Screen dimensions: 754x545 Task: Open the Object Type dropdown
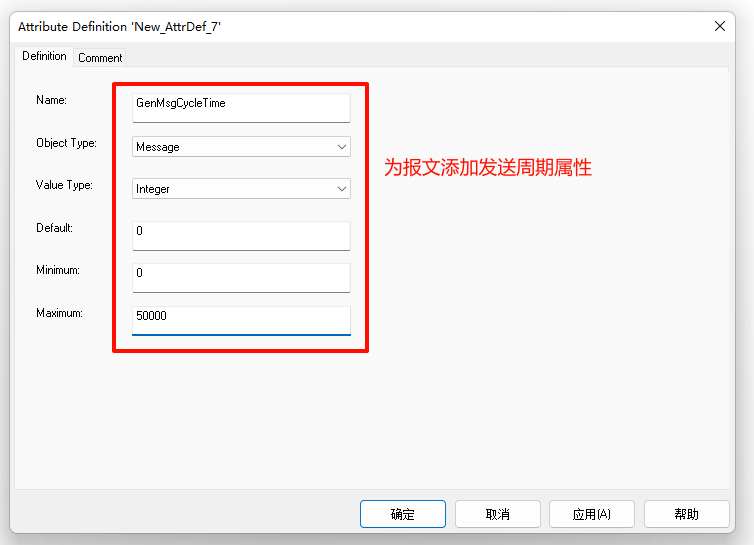pos(241,147)
